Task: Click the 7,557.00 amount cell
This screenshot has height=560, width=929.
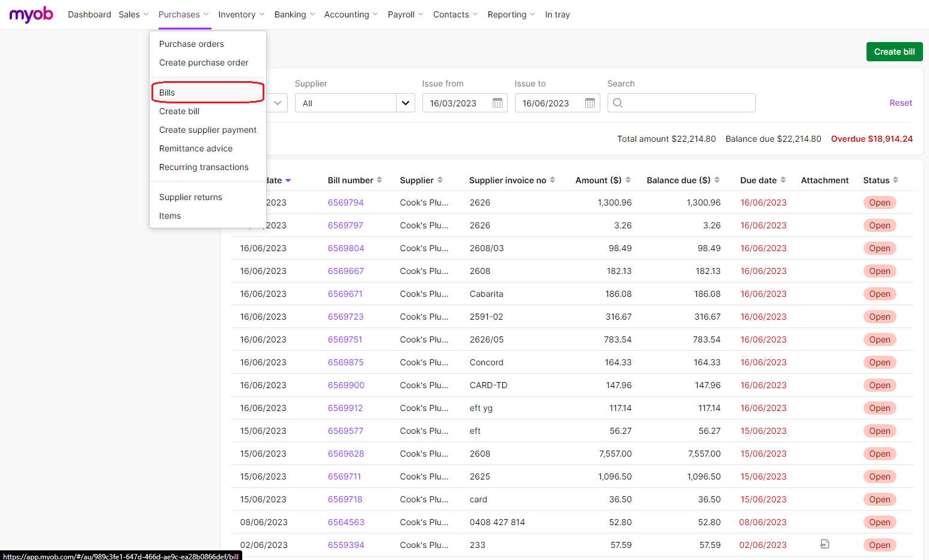Action: [x=615, y=454]
